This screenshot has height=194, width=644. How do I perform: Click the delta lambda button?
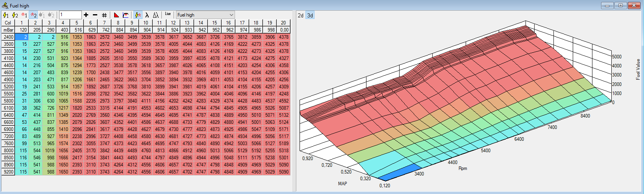(156, 15)
